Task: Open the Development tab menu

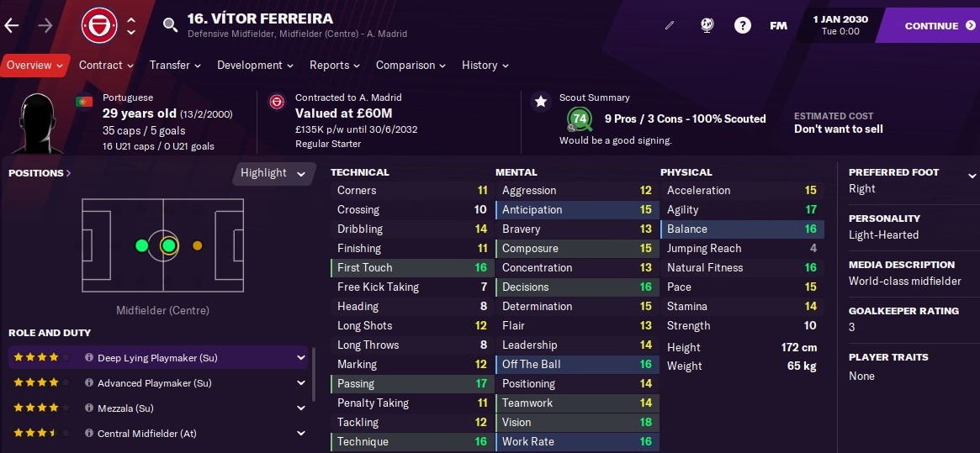Action: (255, 65)
